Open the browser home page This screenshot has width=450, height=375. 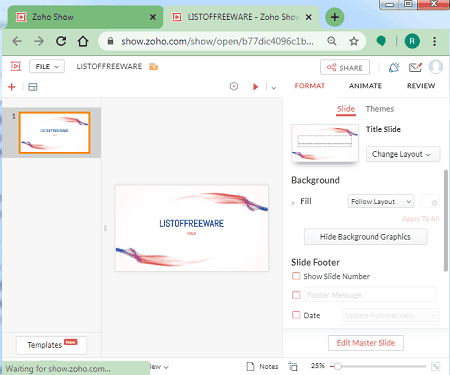(x=83, y=41)
